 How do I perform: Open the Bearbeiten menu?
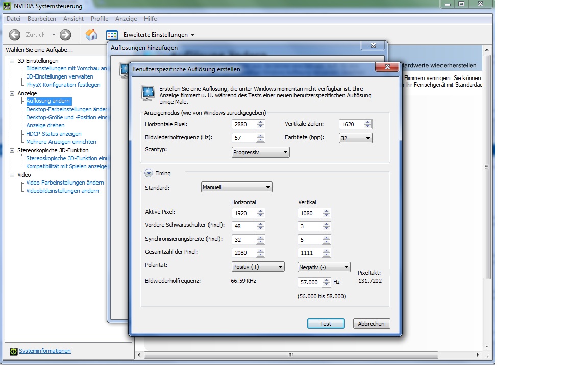click(42, 19)
